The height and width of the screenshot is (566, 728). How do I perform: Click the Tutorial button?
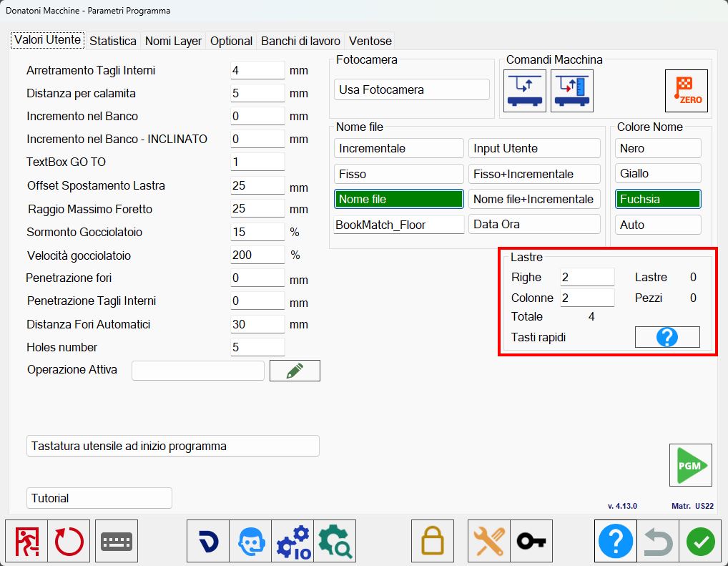[99, 498]
